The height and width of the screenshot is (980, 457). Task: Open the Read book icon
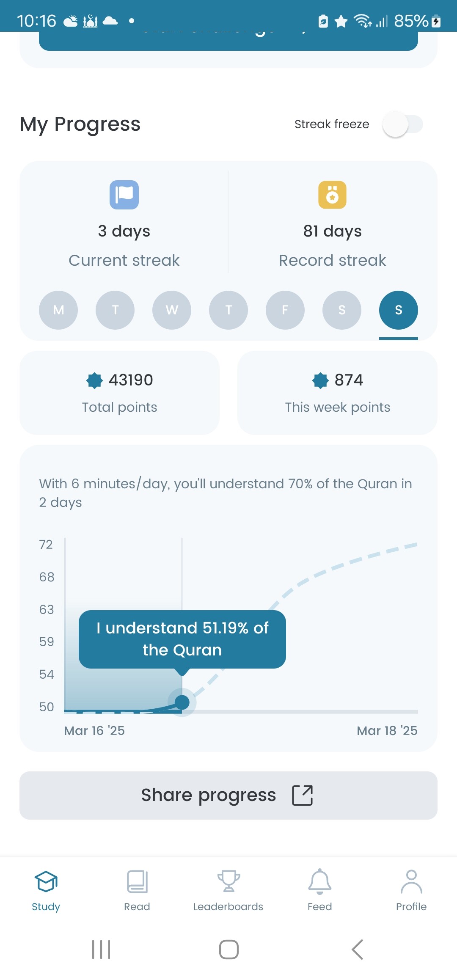coord(137,881)
